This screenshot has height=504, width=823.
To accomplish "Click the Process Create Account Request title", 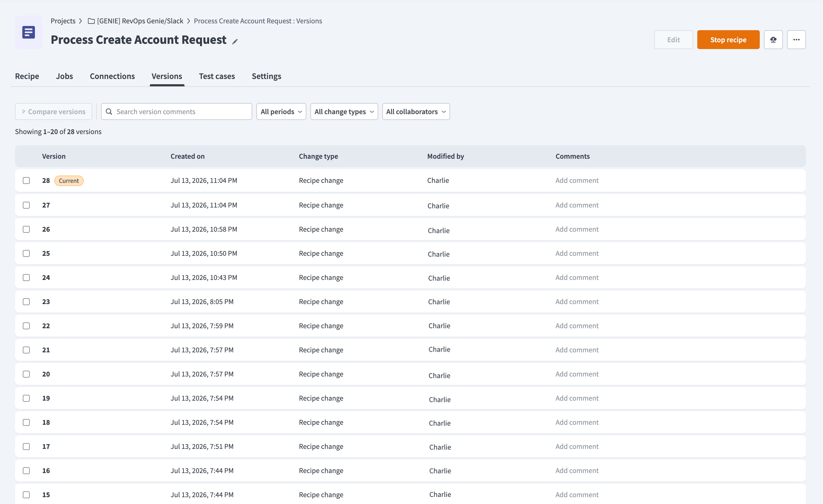I will tap(139, 40).
